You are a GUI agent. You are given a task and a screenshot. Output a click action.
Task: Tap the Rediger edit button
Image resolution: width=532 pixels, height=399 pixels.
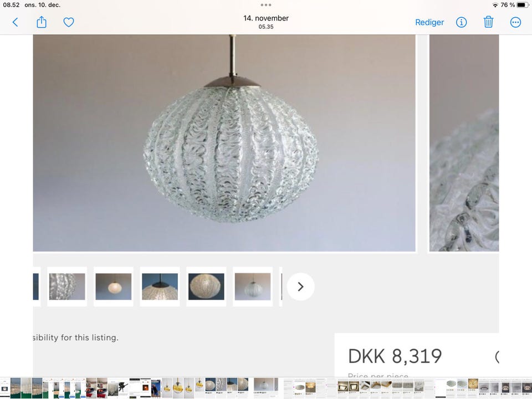pos(429,22)
